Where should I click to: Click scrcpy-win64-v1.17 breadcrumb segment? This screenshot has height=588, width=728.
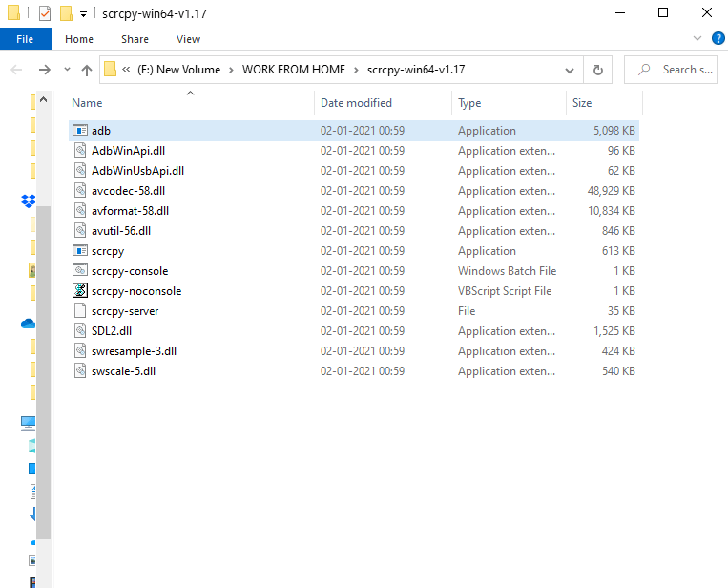point(416,70)
